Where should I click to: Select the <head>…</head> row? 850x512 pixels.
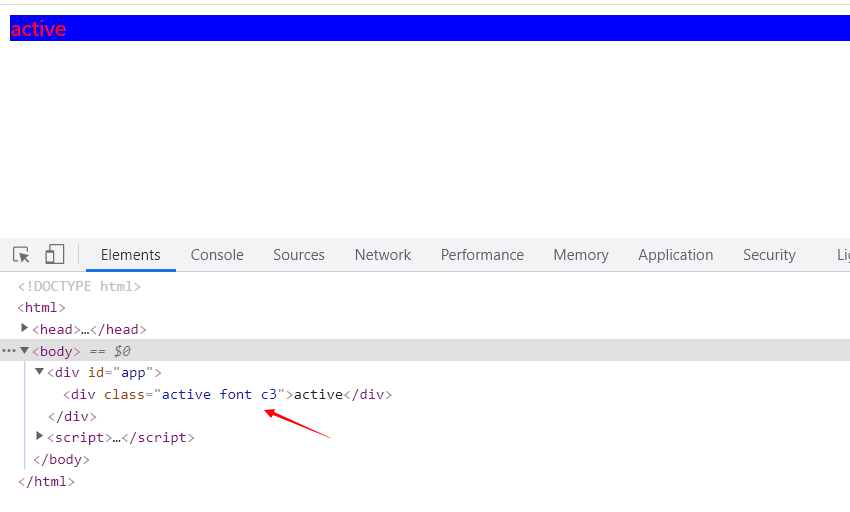(89, 329)
